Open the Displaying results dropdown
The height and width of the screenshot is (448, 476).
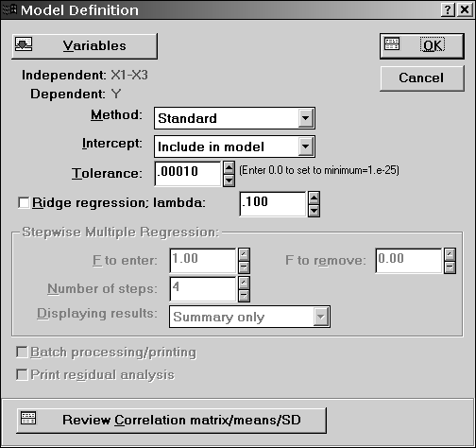320,317
